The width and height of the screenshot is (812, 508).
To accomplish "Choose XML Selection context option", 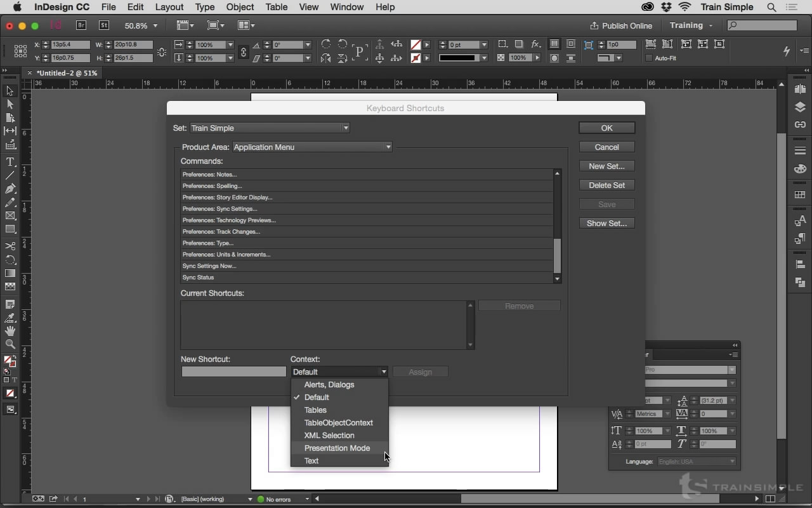I will (x=339, y=435).
